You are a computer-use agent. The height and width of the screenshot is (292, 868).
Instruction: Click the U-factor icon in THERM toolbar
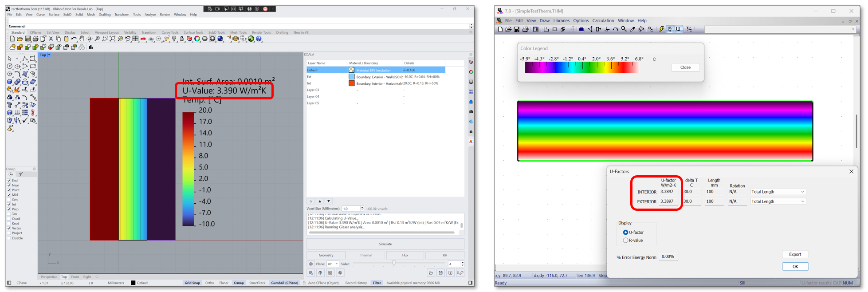[x=679, y=29]
